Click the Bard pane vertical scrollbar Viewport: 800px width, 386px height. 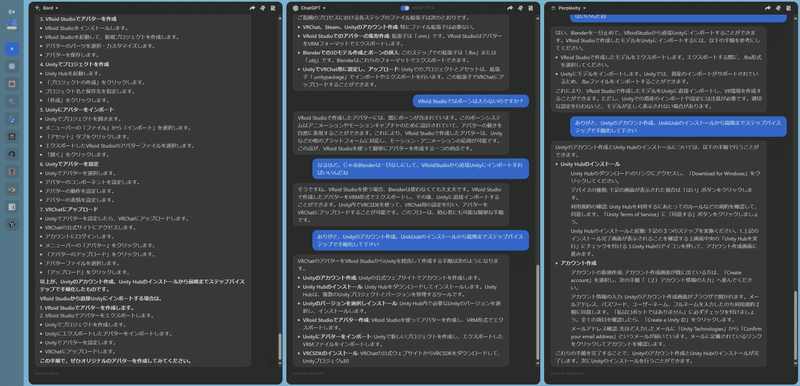(279, 347)
